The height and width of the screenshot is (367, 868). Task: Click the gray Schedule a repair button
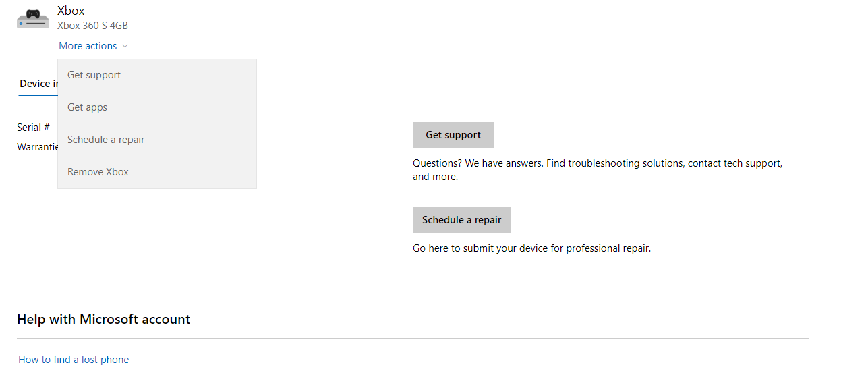[x=461, y=220]
